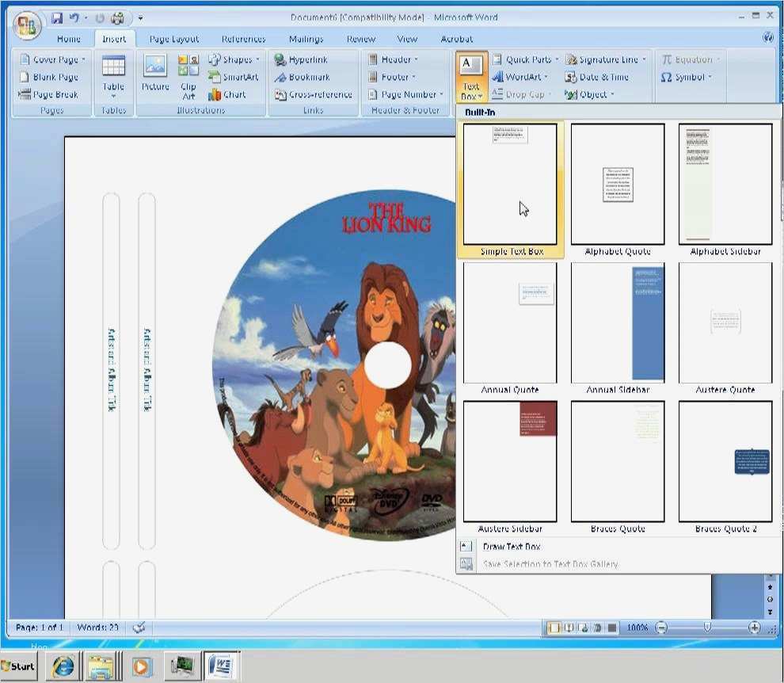This screenshot has height=683, width=784.
Task: Click the zoom slider handle
Action: pyautogui.click(x=707, y=628)
